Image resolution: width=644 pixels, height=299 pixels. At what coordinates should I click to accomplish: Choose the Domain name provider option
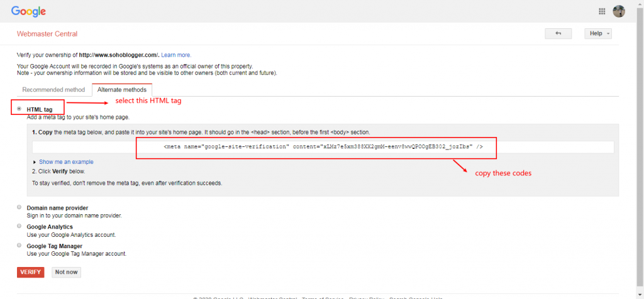click(19, 207)
